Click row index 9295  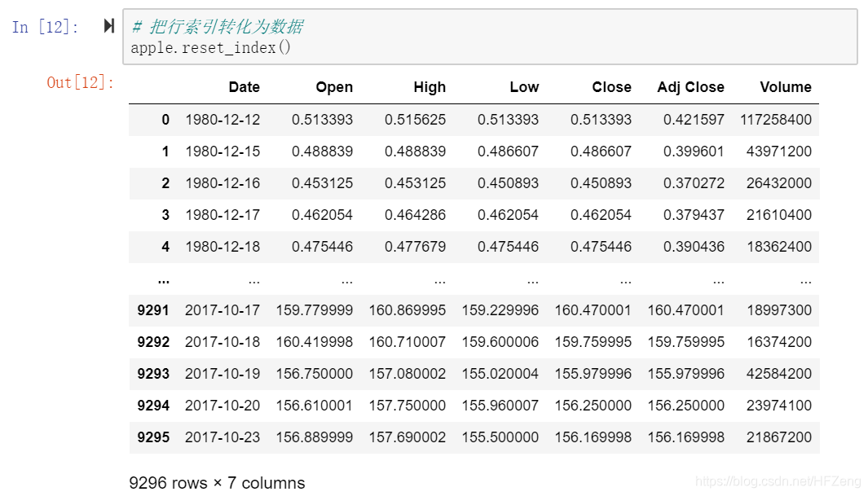pos(153,437)
